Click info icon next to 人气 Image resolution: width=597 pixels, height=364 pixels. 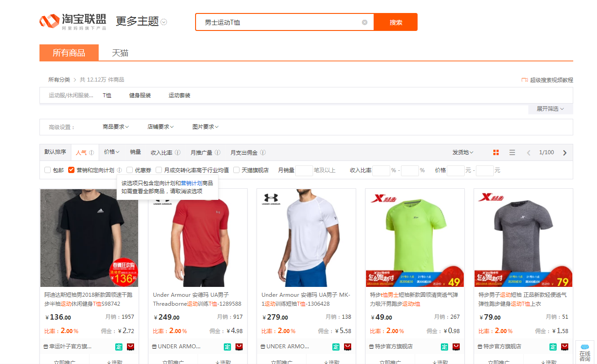coord(92,152)
